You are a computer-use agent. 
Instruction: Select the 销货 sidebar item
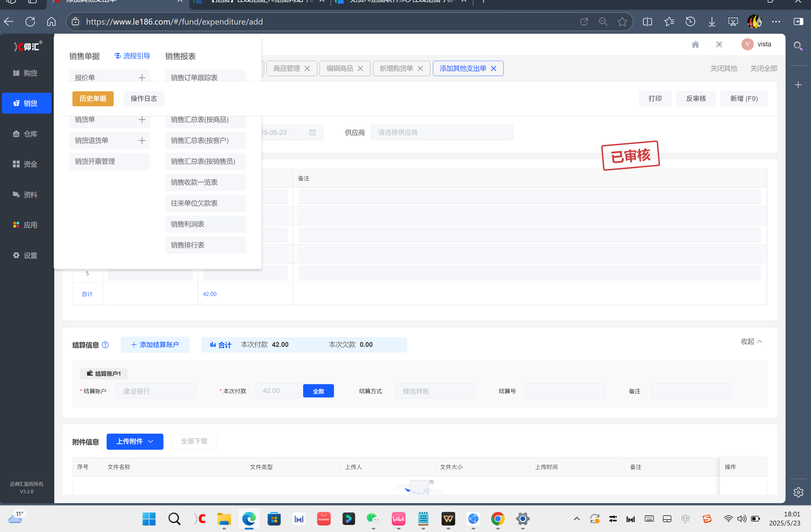point(26,103)
